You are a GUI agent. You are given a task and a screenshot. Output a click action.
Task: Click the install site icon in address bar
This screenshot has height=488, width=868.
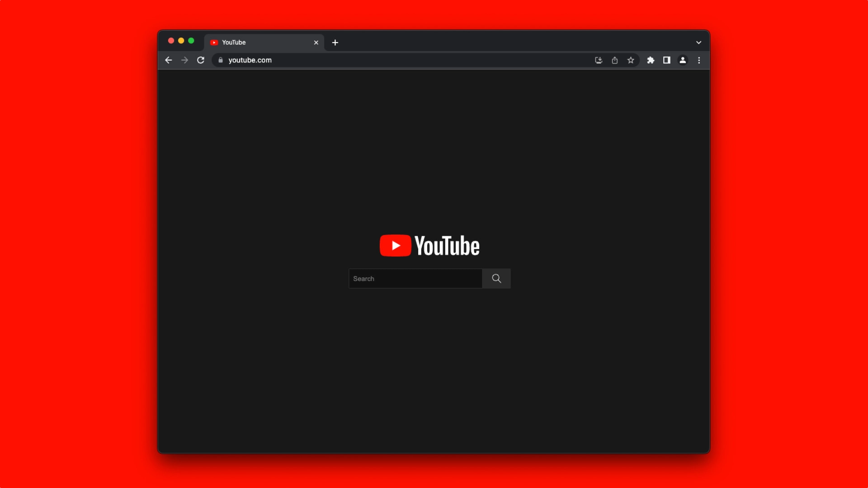[599, 60]
